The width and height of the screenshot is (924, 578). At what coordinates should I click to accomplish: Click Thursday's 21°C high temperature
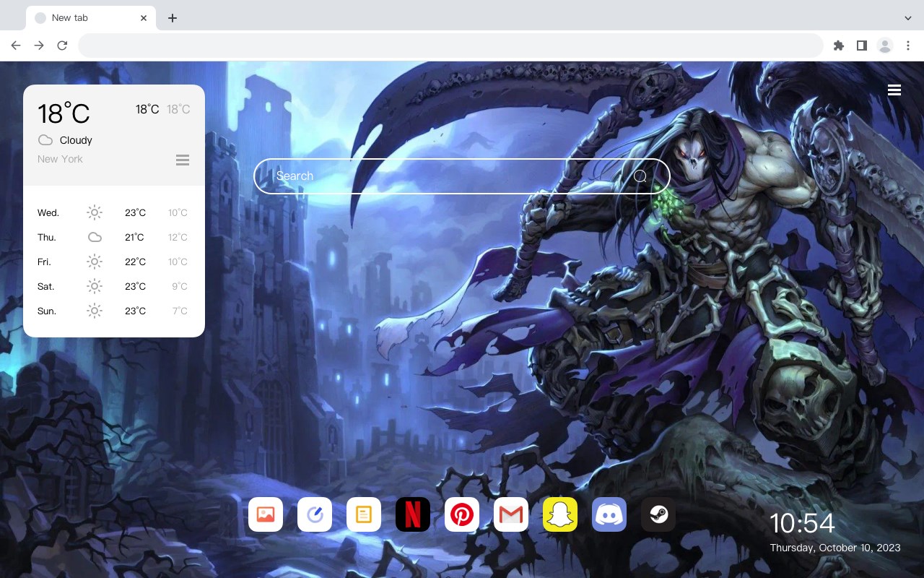pos(134,237)
